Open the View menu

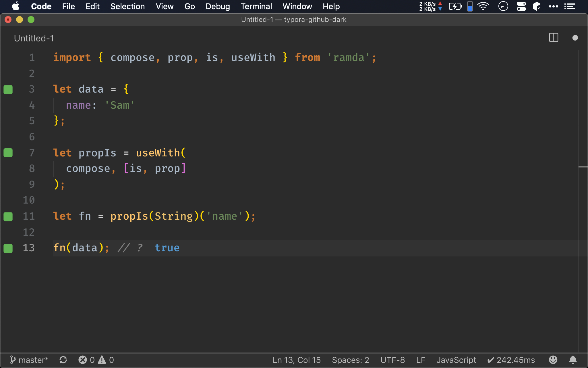[x=165, y=6]
